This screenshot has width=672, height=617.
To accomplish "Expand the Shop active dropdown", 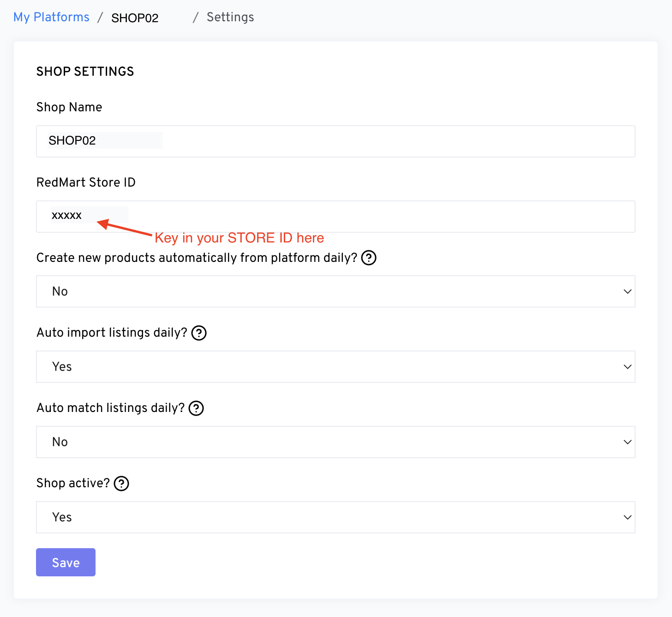I will pos(335,517).
